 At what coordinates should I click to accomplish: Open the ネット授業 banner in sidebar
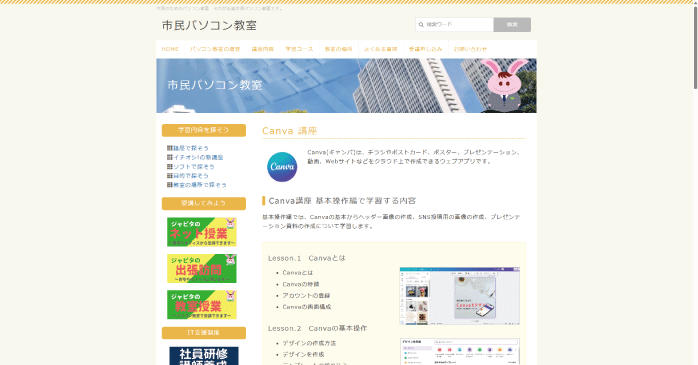202,232
